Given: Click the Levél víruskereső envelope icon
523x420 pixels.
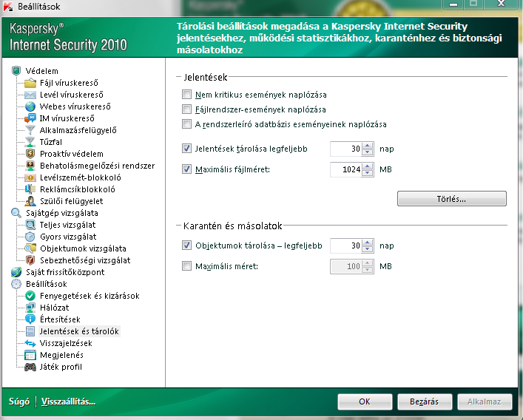Looking at the screenshot, I should (x=30, y=95).
